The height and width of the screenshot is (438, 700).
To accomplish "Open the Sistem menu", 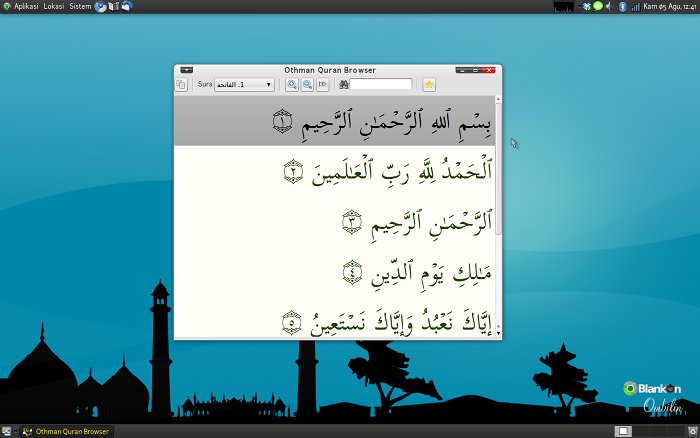I will (x=80, y=6).
